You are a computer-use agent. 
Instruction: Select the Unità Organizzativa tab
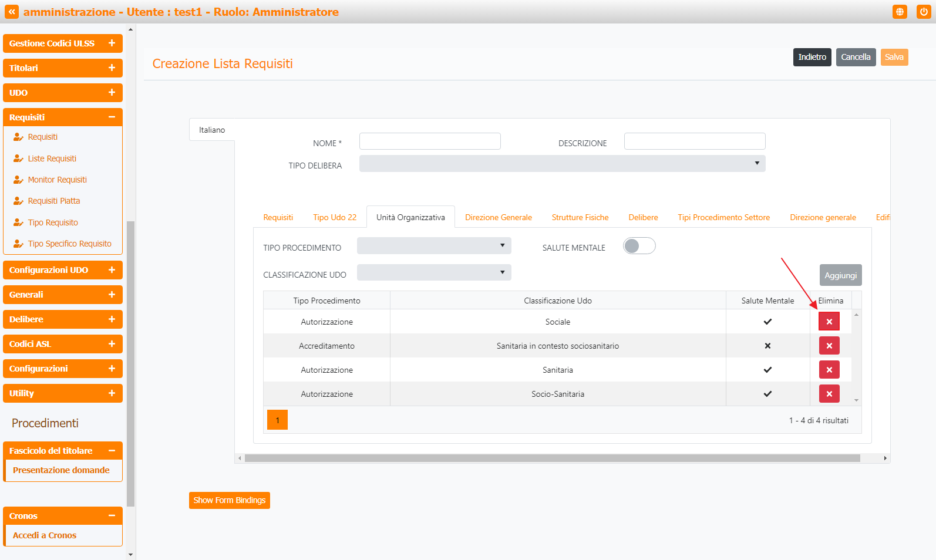pyautogui.click(x=410, y=217)
